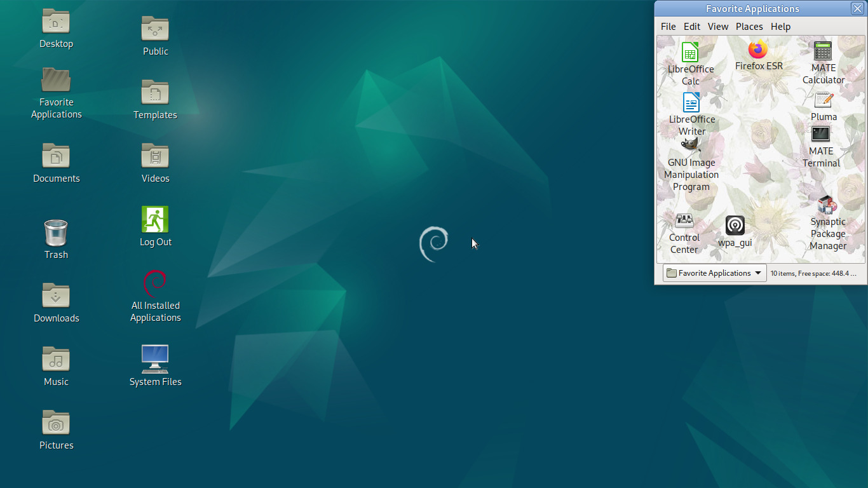The height and width of the screenshot is (488, 868).
Task: Select the GNU Image Manipulation Program icon
Action: click(691, 146)
